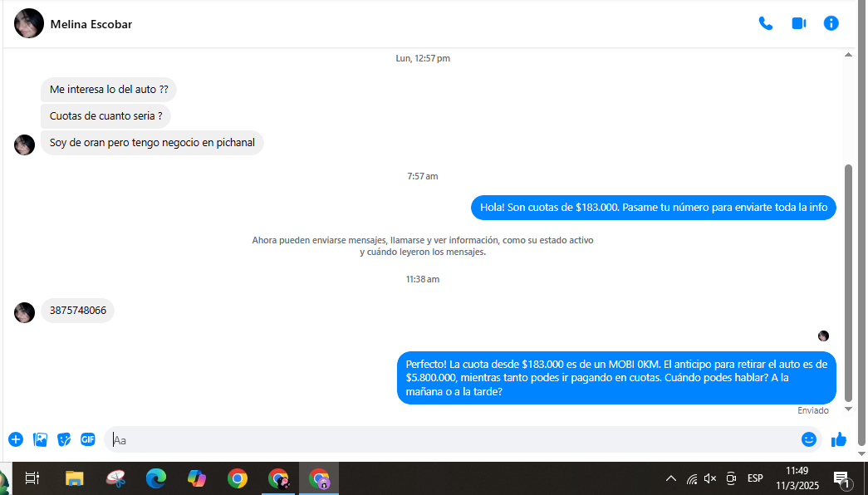Click the Melina Escobar name in header
Viewport: 868px width, 495px height.
[91, 24]
